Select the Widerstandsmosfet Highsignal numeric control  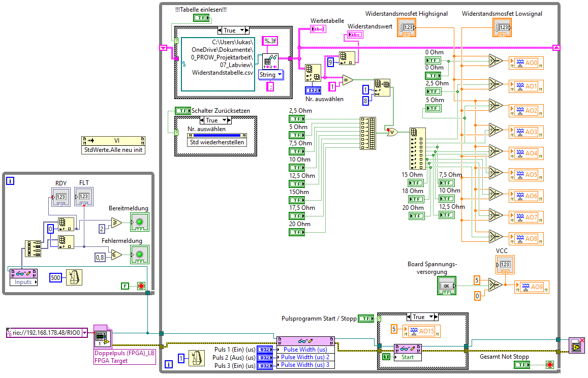click(x=407, y=28)
